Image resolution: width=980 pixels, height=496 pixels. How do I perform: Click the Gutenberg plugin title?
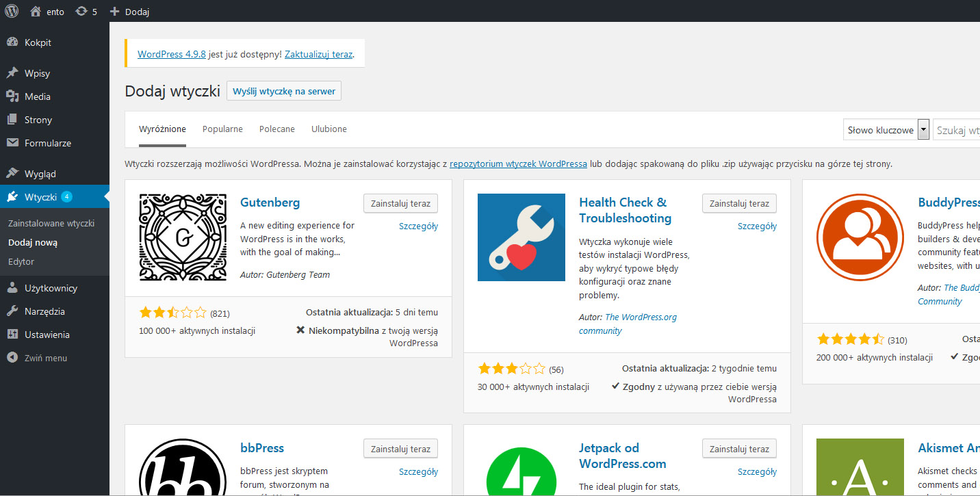click(x=270, y=203)
